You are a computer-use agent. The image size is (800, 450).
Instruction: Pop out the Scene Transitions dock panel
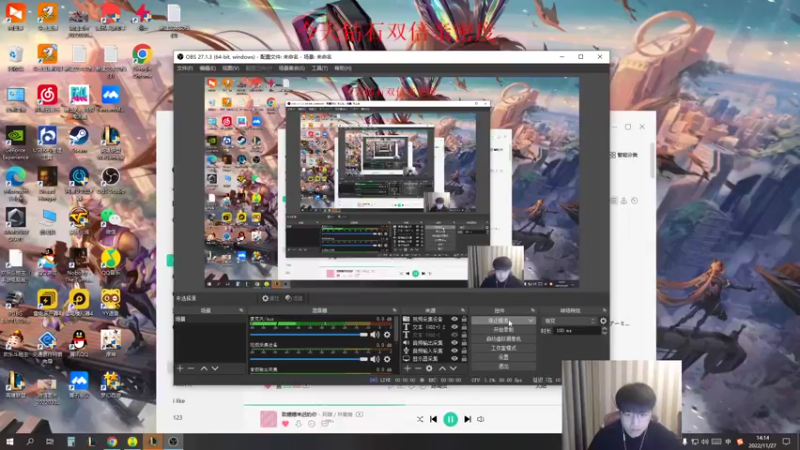604,310
